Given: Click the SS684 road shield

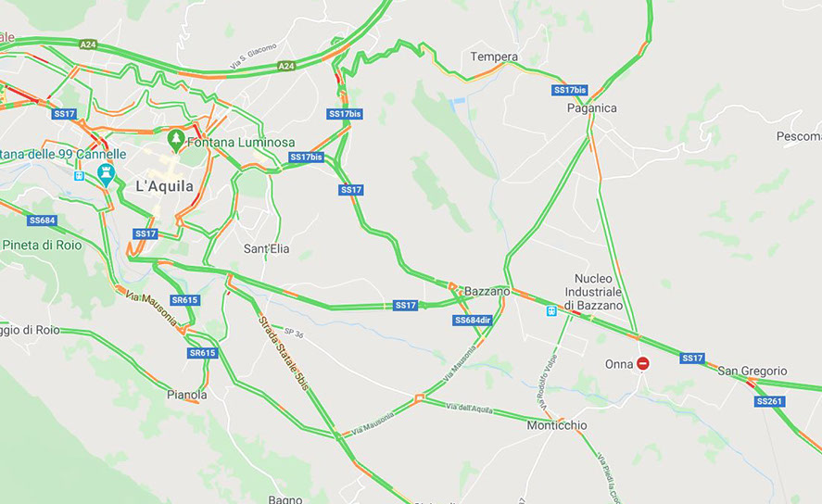Looking at the screenshot, I should point(42,220).
